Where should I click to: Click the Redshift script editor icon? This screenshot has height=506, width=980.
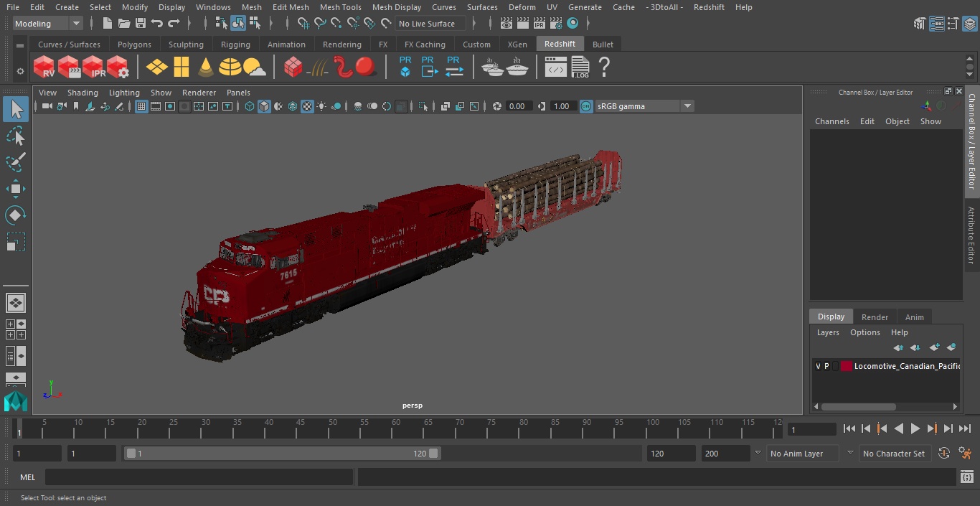tap(556, 67)
